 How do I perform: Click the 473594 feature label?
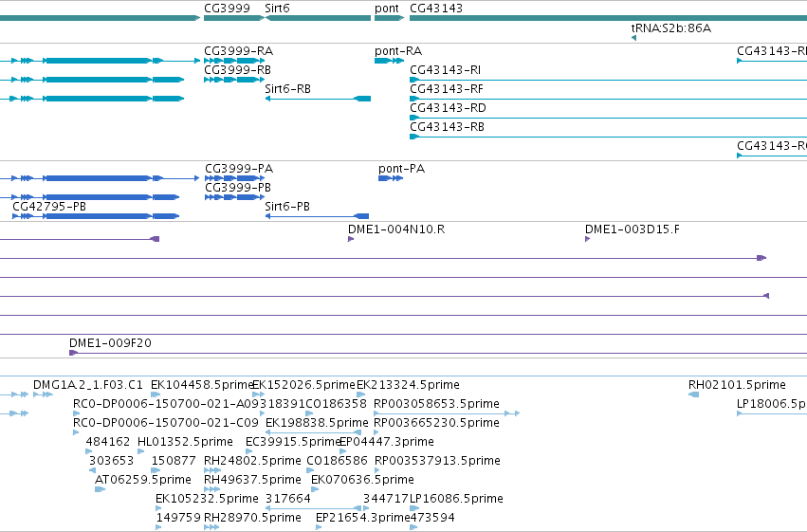point(432,518)
